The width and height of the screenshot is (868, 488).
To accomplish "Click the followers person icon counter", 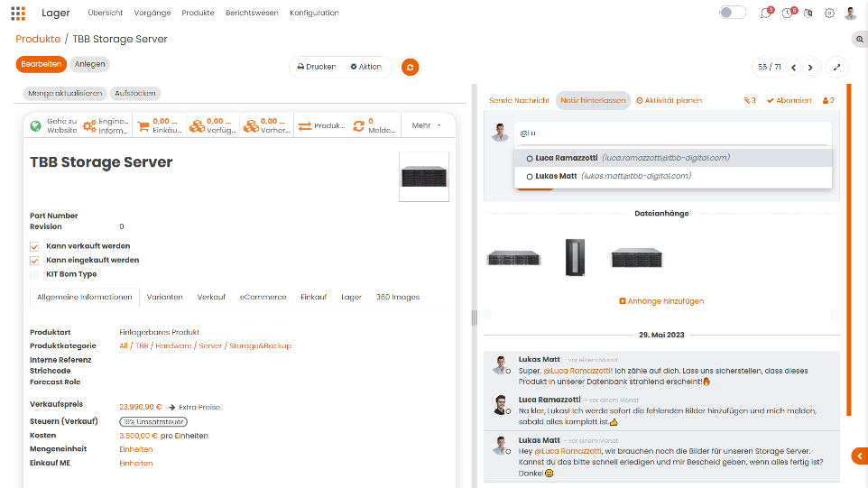I will [828, 101].
